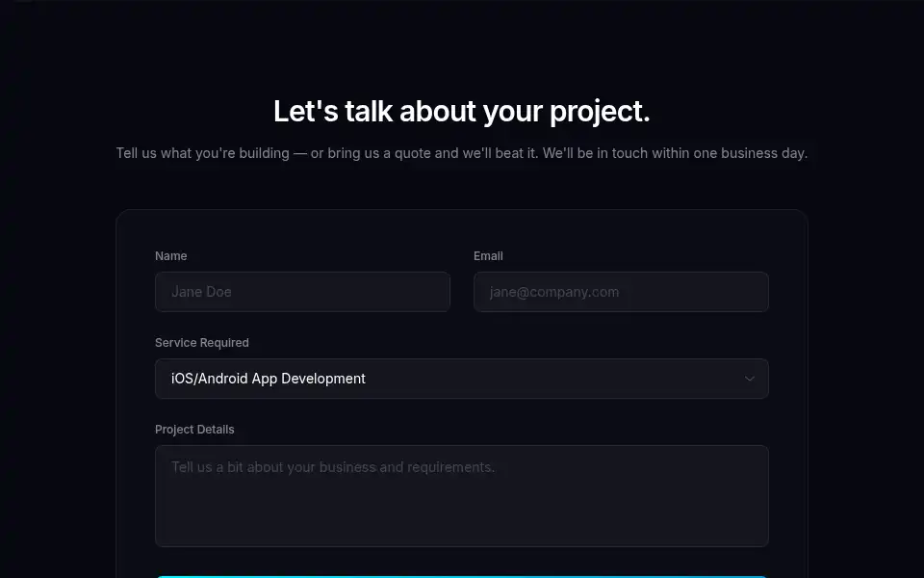Click the Project Details text area

coord(461,496)
